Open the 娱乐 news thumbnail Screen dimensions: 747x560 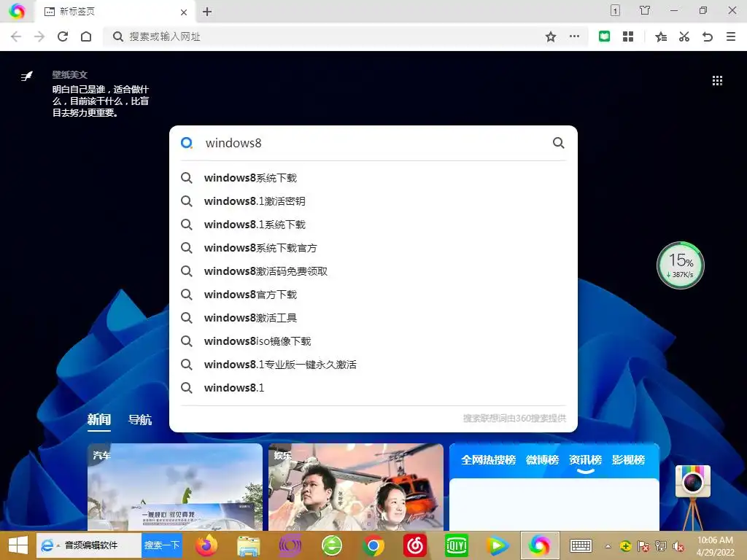356,486
